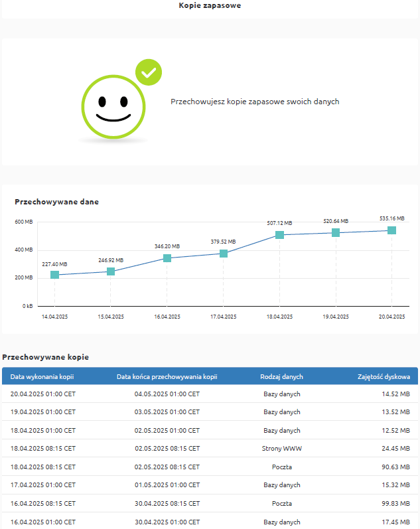Pick the 507.12 MB point on chart

[x=279, y=235]
